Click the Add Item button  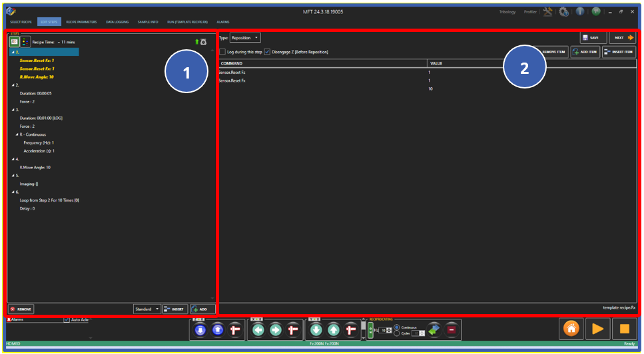click(585, 52)
